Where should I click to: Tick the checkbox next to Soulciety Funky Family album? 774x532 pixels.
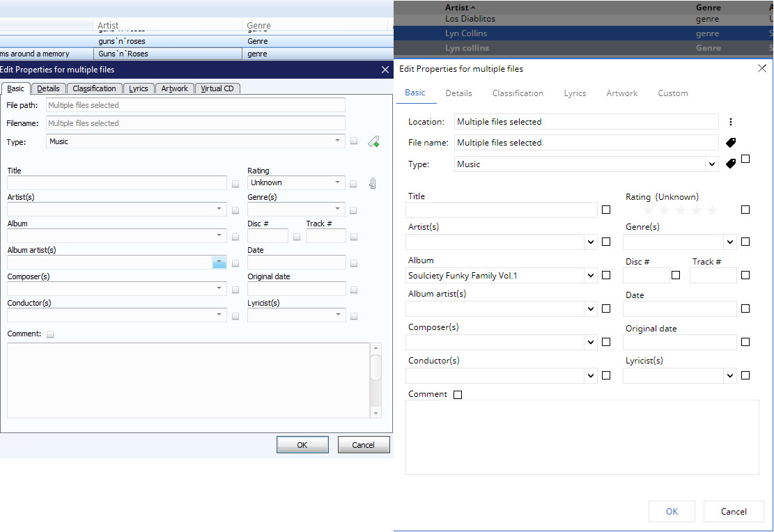coord(606,276)
